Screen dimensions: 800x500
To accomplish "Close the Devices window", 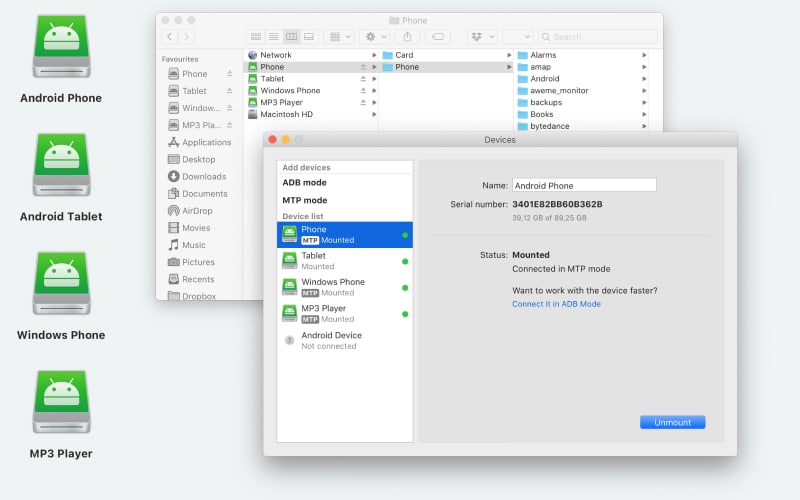I will click(x=272, y=139).
